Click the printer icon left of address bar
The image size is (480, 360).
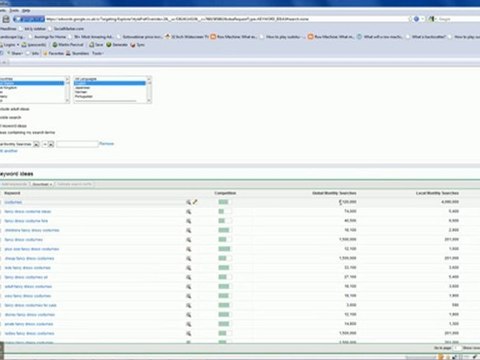click(6, 19)
